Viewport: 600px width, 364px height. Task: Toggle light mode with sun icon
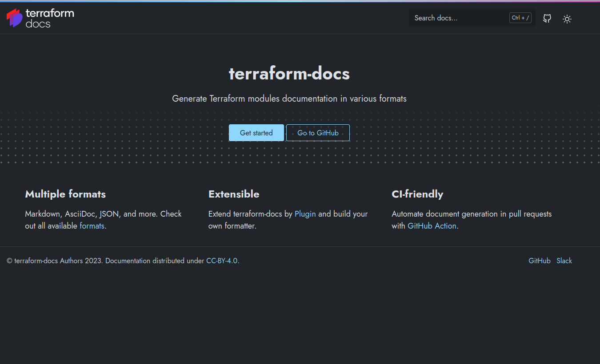567,19
